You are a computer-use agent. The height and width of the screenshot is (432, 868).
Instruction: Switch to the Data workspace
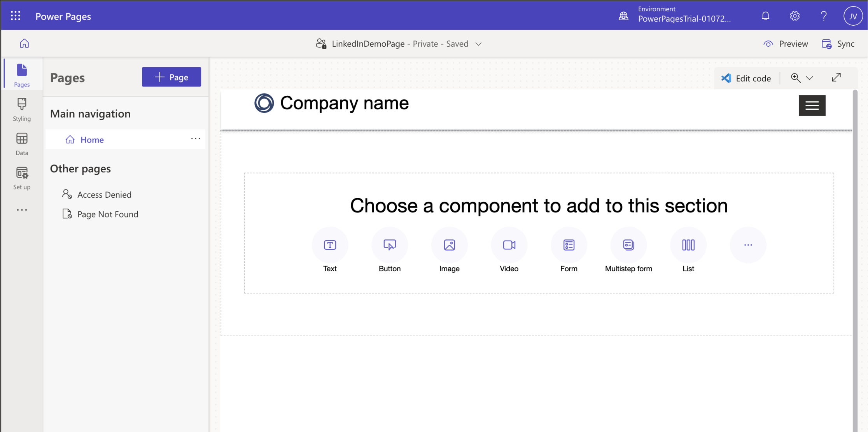tap(22, 144)
